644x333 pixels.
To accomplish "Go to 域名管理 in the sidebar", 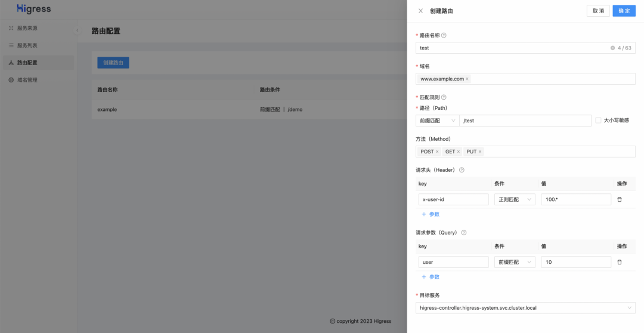I will click(27, 80).
